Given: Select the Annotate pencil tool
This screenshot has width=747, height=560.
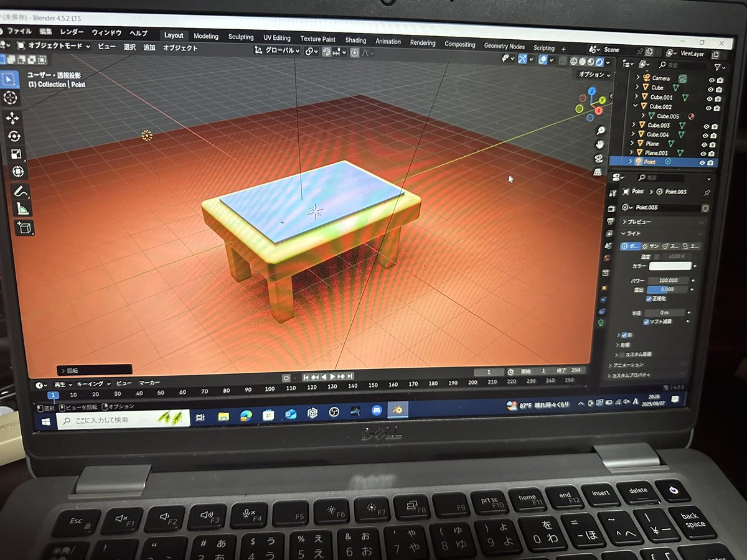Looking at the screenshot, I should (21, 192).
